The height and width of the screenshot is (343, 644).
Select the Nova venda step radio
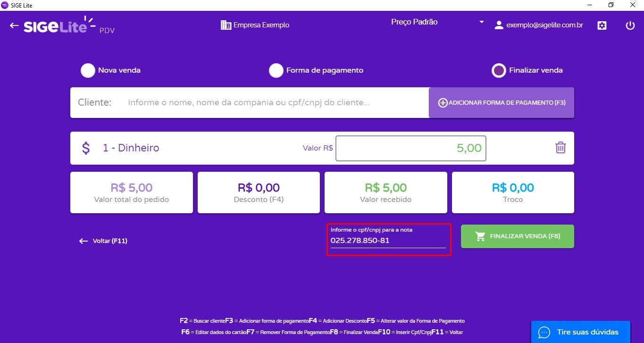point(88,70)
